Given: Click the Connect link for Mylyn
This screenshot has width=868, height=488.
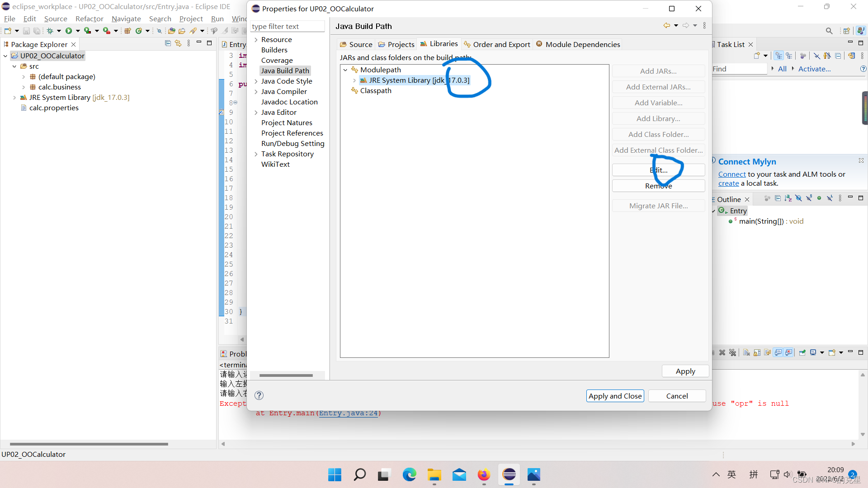Looking at the screenshot, I should [x=731, y=174].
